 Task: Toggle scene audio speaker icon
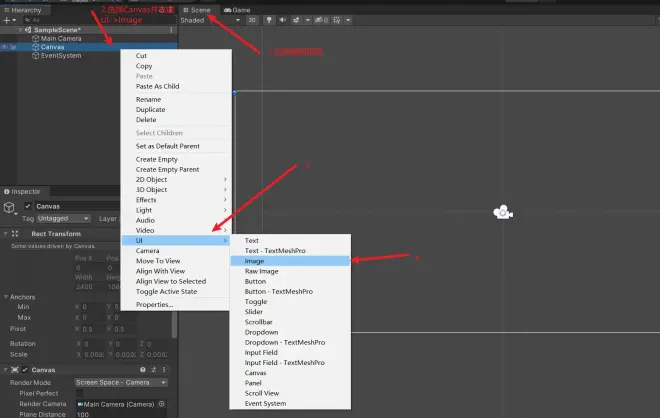[x=282, y=20]
